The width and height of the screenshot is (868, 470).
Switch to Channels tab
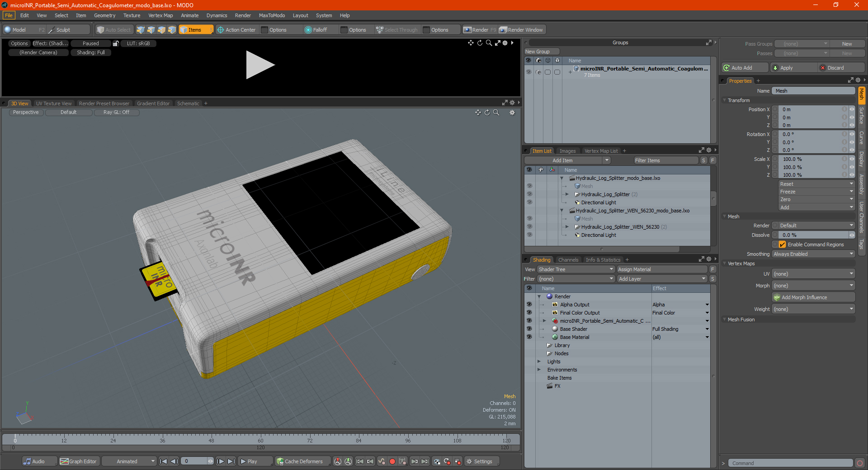click(568, 260)
